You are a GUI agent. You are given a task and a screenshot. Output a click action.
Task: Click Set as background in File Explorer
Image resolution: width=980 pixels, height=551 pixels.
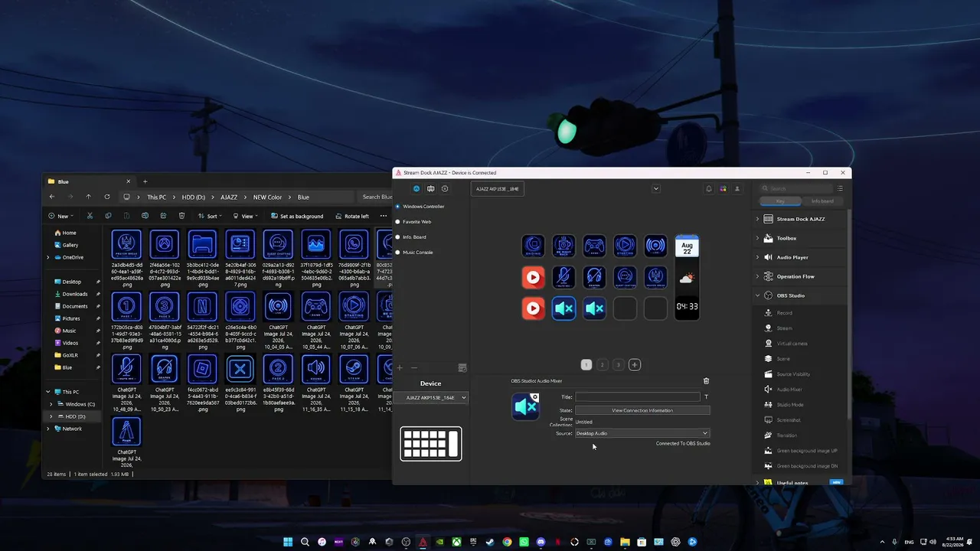pos(296,216)
